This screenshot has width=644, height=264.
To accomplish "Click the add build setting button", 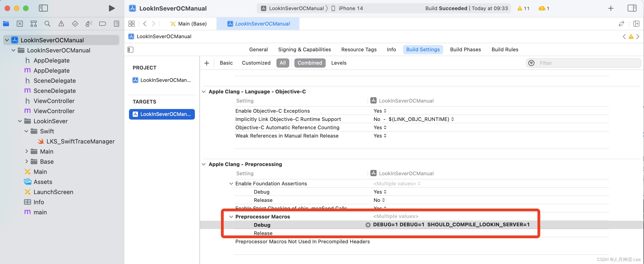I will pyautogui.click(x=207, y=63).
